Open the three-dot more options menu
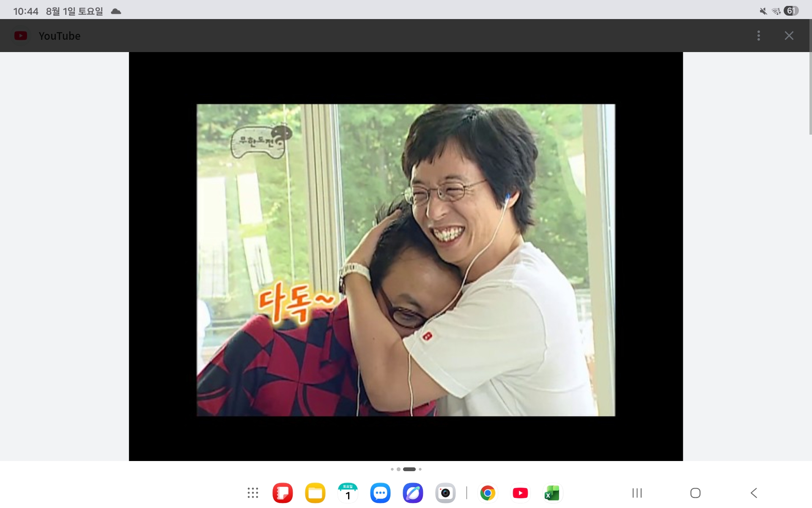 pos(759,36)
